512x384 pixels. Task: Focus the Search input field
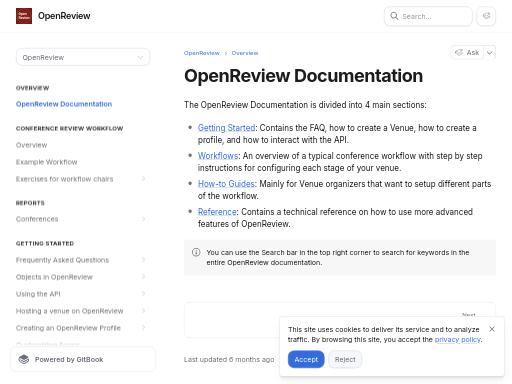coord(428,16)
